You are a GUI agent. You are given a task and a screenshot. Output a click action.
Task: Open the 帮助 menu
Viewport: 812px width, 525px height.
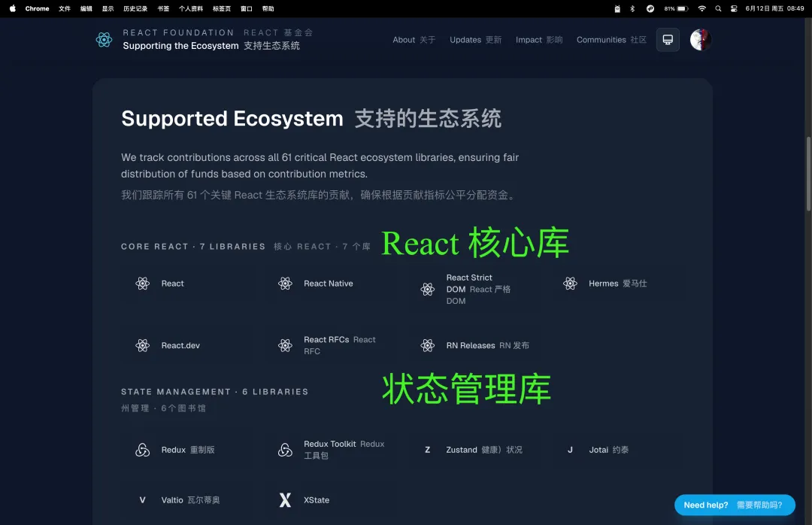tap(268, 8)
